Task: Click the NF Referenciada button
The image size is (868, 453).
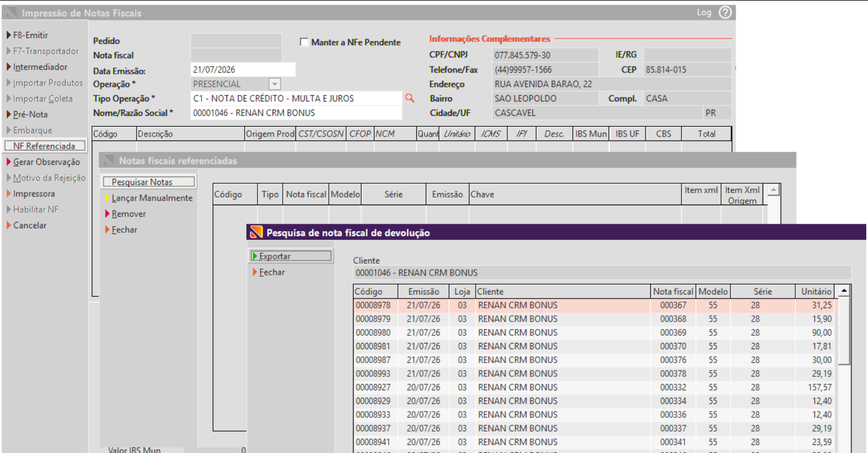Action: pyautogui.click(x=44, y=146)
